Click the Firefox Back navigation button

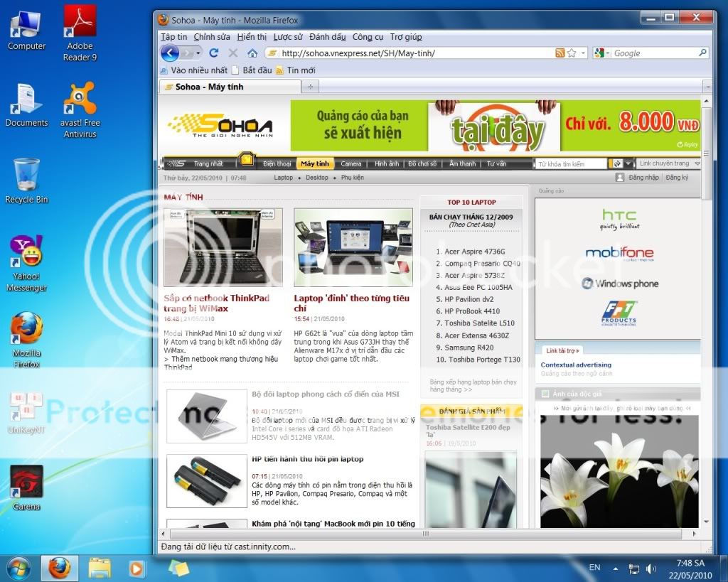[x=170, y=53]
